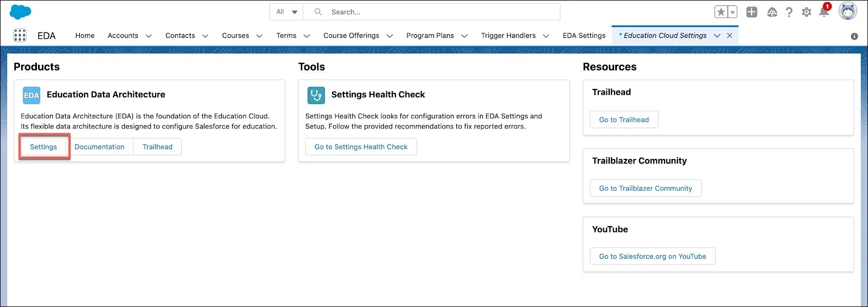Open the Setup gear icon
Viewport: 868px width, 307px height.
click(x=807, y=12)
